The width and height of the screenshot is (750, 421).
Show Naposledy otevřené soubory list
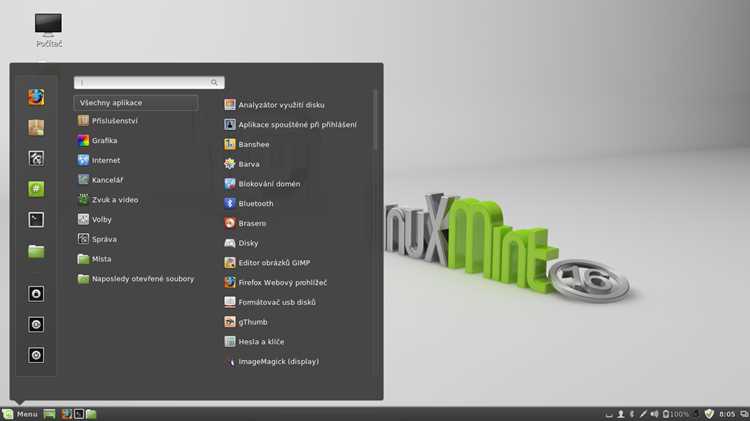point(136,278)
